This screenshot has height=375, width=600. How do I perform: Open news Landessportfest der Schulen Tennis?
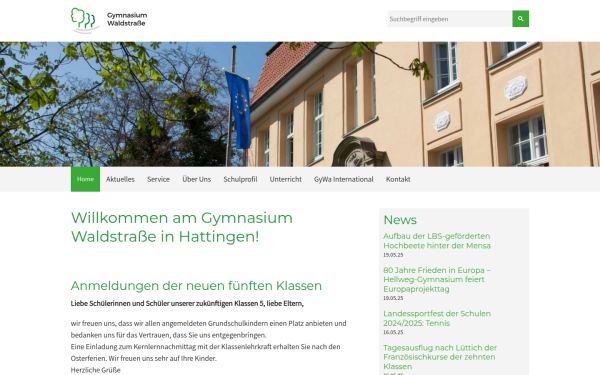437,318
